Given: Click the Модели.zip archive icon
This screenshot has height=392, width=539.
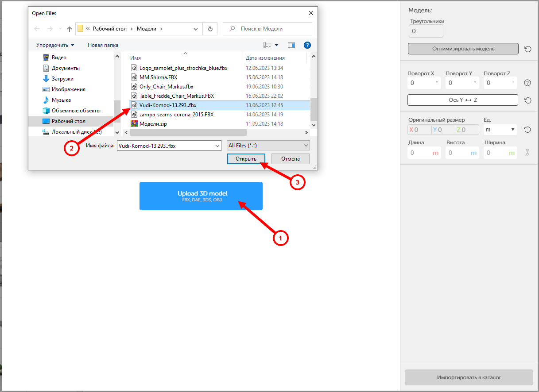Looking at the screenshot, I should [134, 124].
